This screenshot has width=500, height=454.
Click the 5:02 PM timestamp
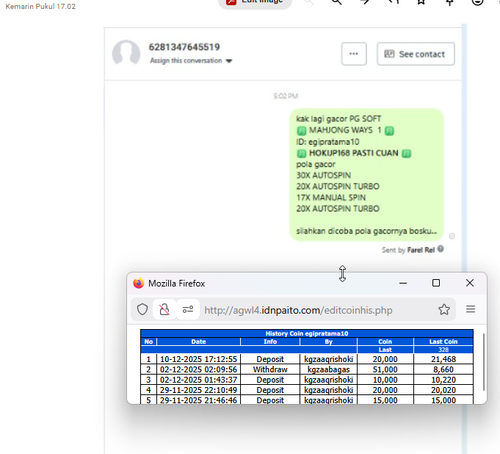(x=286, y=96)
